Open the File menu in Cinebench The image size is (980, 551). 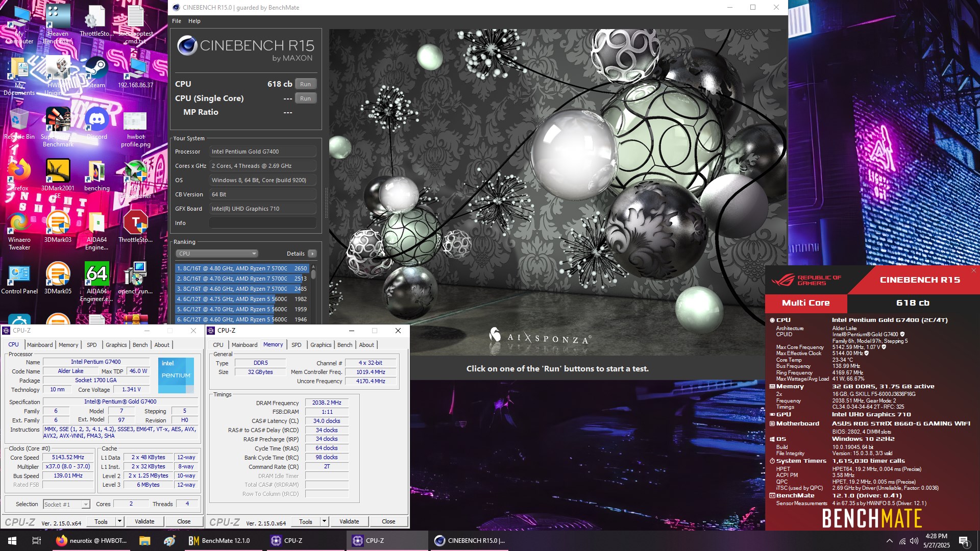click(x=177, y=21)
